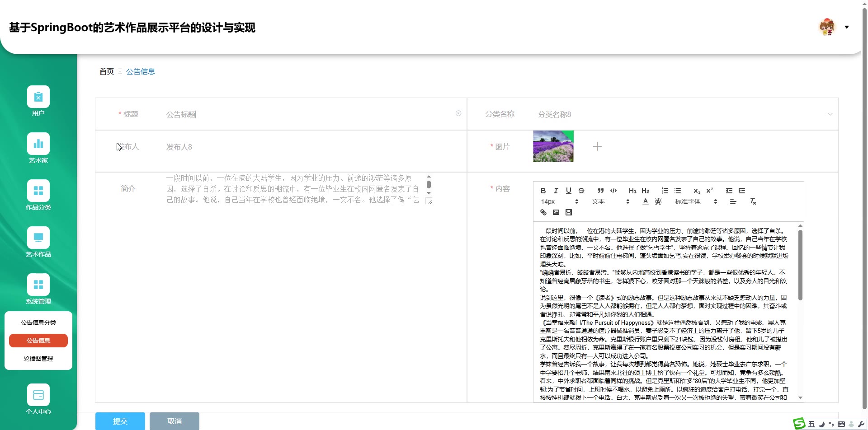This screenshot has width=868, height=430.
Task: Click the 取消 cancel button
Action: (x=174, y=421)
